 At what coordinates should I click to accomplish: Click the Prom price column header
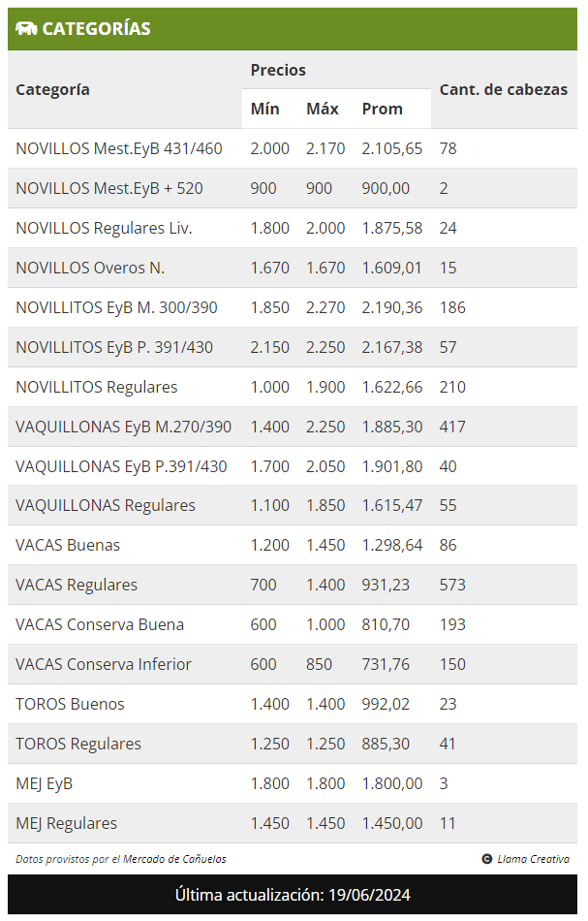[x=382, y=109]
